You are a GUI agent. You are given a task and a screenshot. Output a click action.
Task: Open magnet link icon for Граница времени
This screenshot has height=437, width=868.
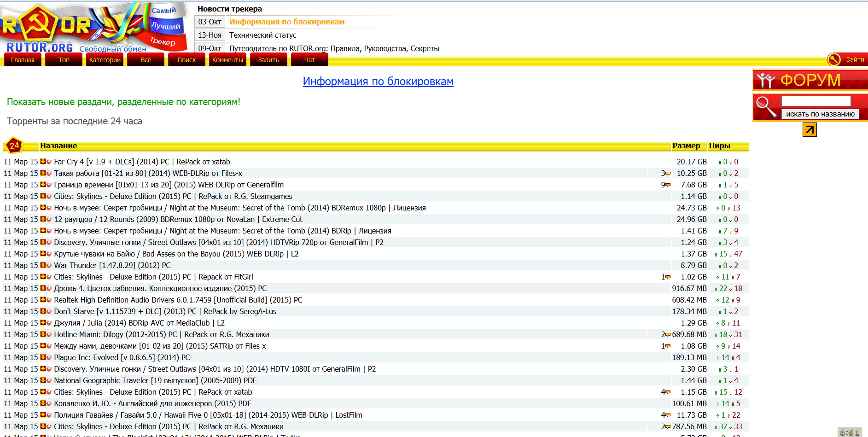(49, 184)
